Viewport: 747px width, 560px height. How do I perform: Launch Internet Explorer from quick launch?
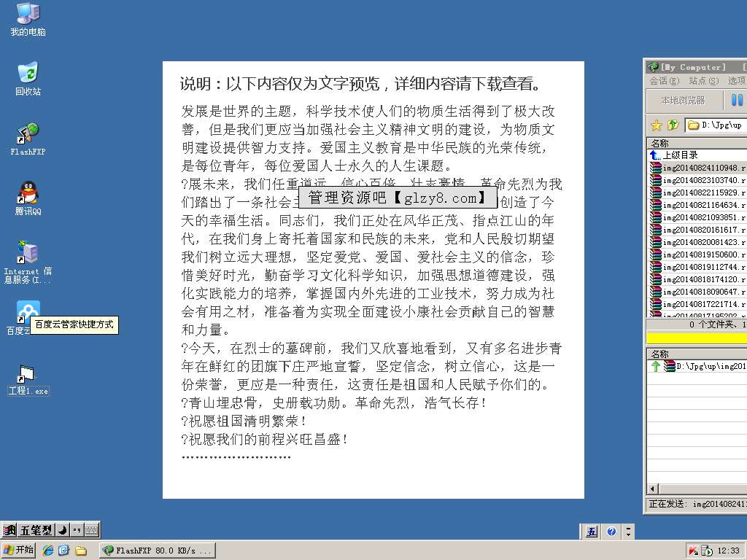(x=48, y=551)
